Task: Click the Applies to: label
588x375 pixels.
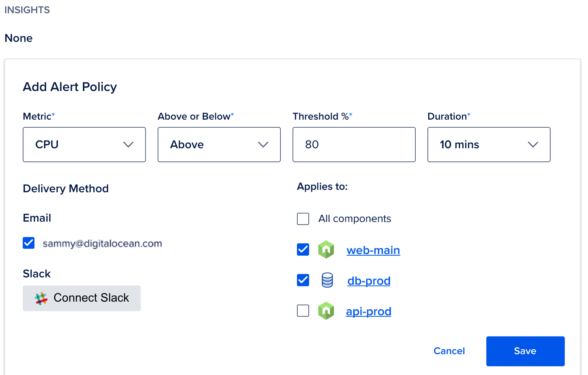Action: click(x=322, y=187)
